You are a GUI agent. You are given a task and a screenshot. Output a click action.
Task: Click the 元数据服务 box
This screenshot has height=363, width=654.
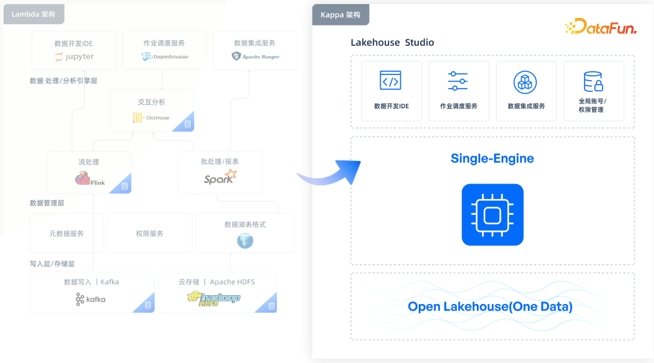67,233
